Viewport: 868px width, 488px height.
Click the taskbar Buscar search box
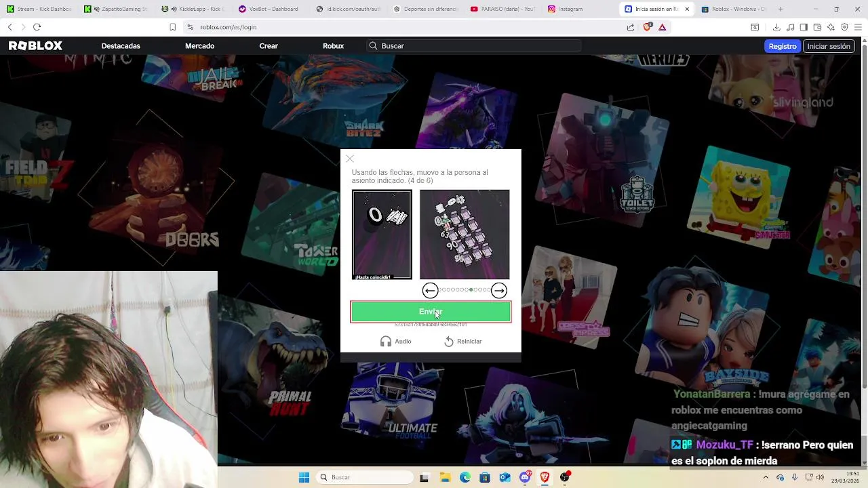tap(365, 477)
